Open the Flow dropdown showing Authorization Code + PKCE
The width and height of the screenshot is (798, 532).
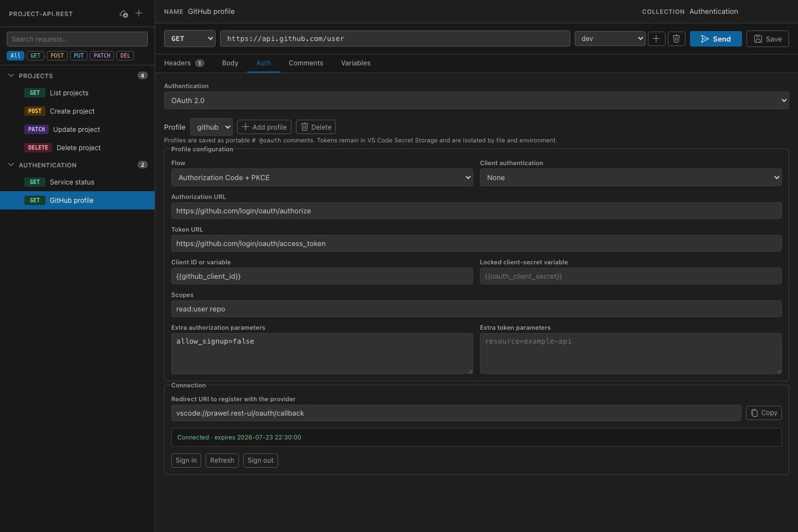(x=322, y=177)
